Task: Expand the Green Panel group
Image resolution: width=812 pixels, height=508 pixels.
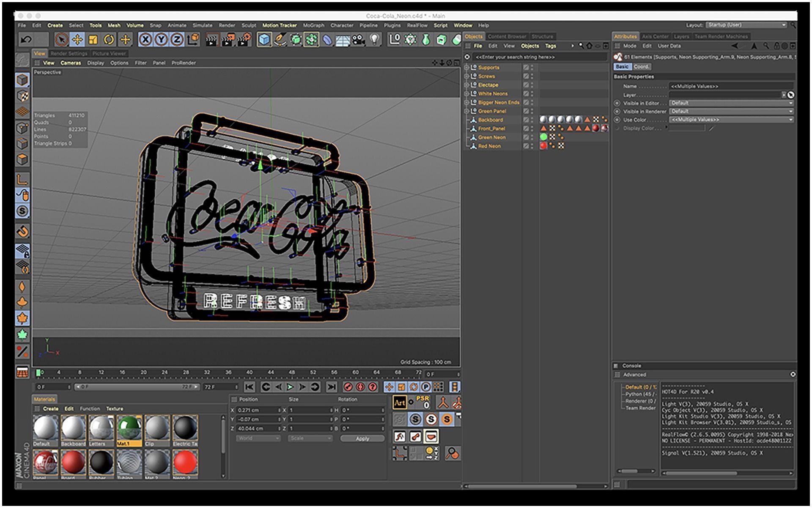Action: click(x=467, y=111)
